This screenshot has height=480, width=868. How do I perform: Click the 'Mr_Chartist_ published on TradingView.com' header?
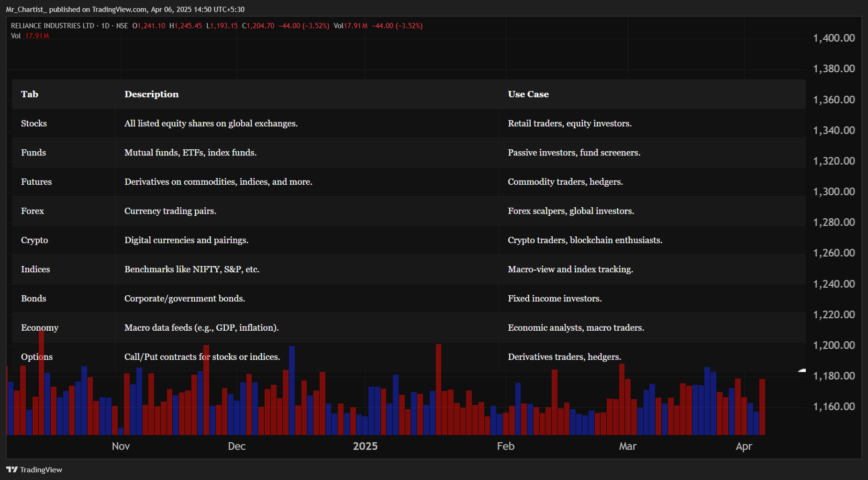click(x=77, y=10)
